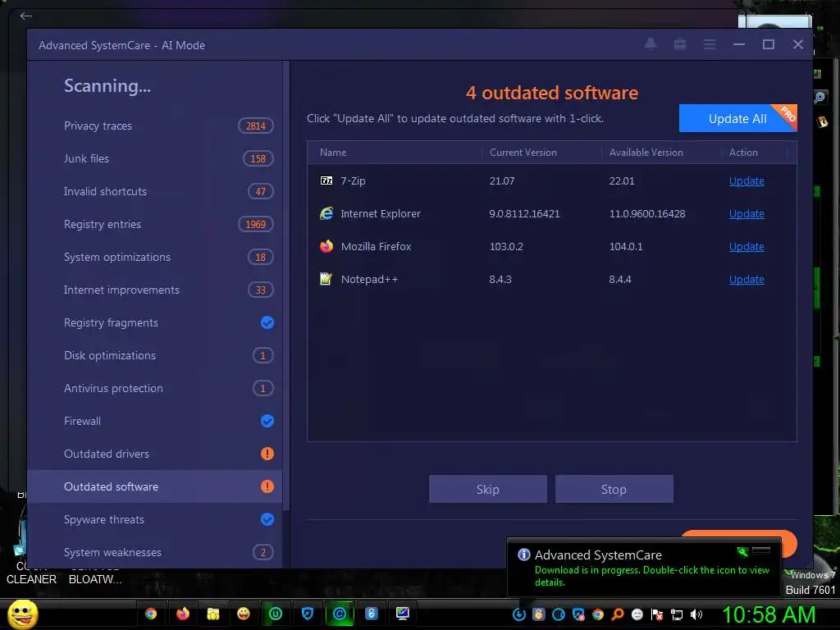Click the Stop button
This screenshot has height=630, width=840.
614,489
